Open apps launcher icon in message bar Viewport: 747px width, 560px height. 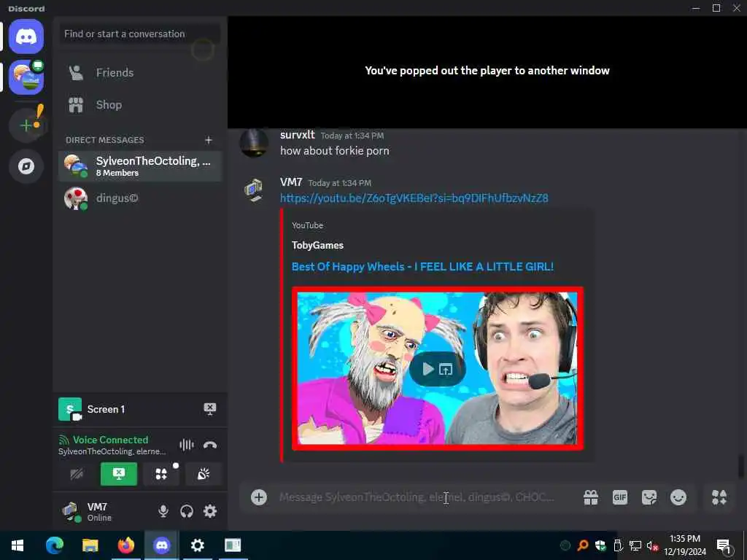[719, 497]
